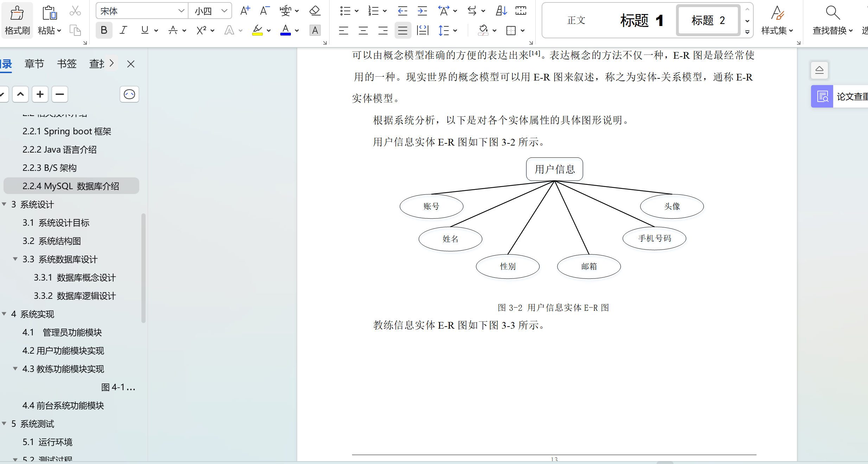The height and width of the screenshot is (464, 868).
Task: Click the sort (A-Z) icon
Action: tap(501, 11)
